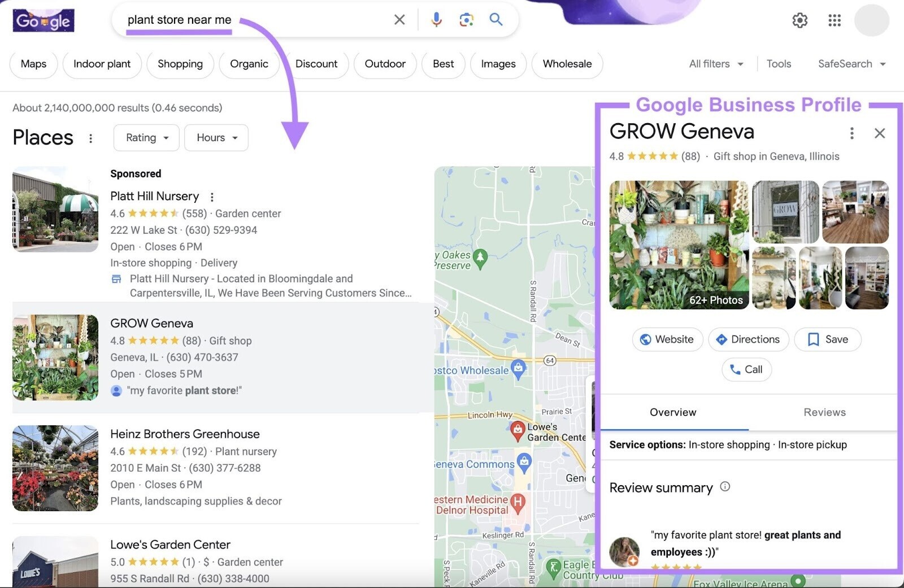Screen dimensions: 904x588
Task: Select the Wholesale filter chip
Action: click(x=567, y=64)
